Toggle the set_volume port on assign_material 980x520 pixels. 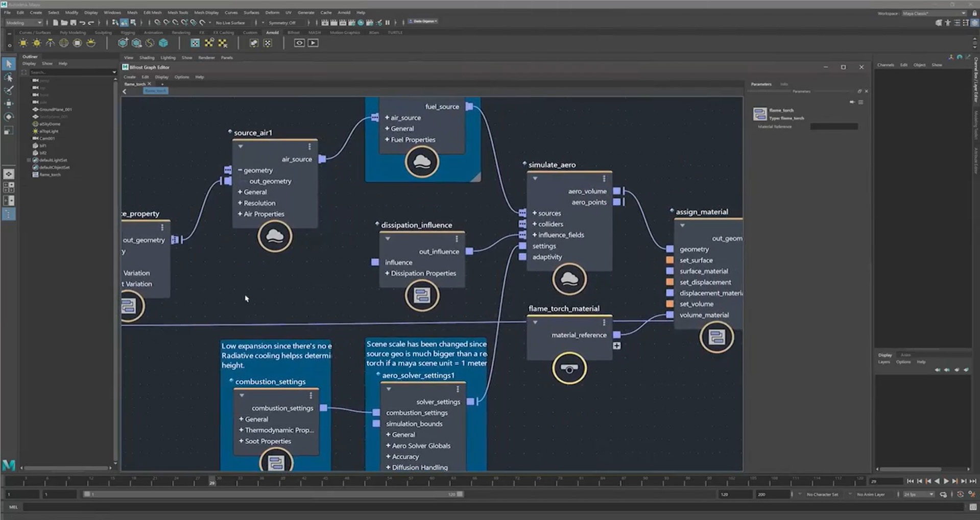[670, 304]
